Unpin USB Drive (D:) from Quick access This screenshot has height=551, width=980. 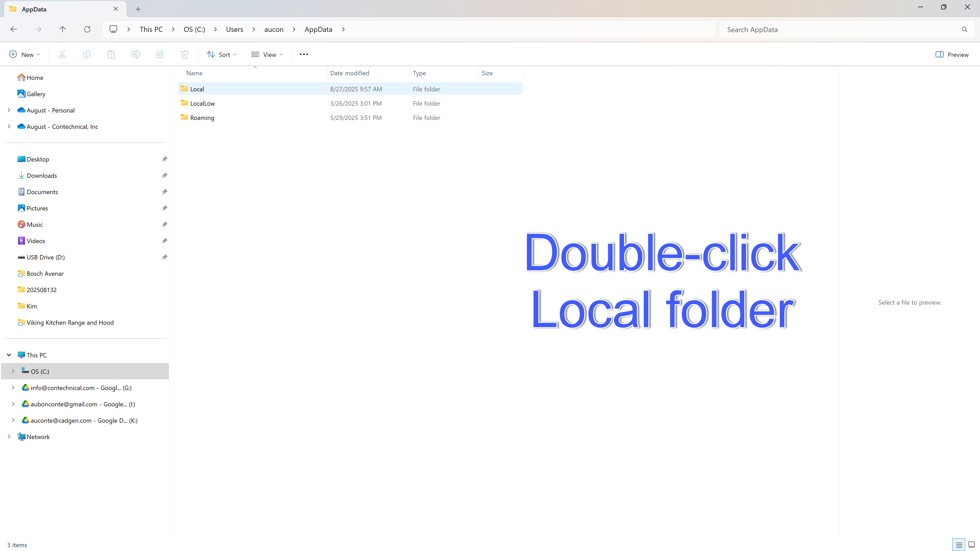[x=164, y=257]
